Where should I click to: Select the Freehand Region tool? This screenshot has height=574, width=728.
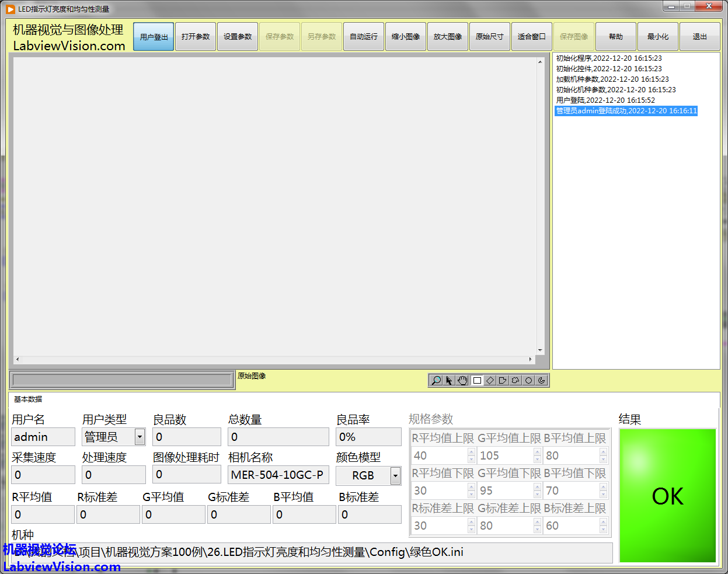click(515, 381)
